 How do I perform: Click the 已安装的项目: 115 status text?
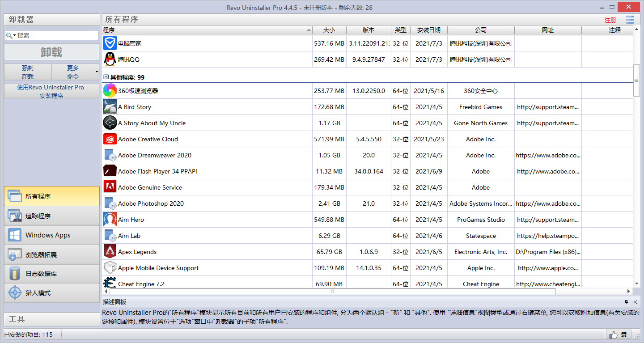(28, 335)
